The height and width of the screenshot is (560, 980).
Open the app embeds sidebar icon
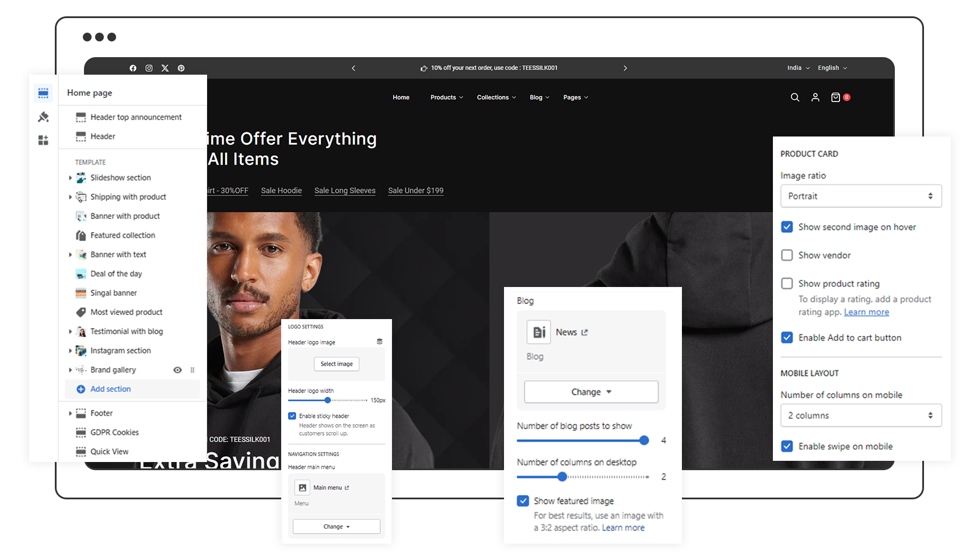point(43,141)
